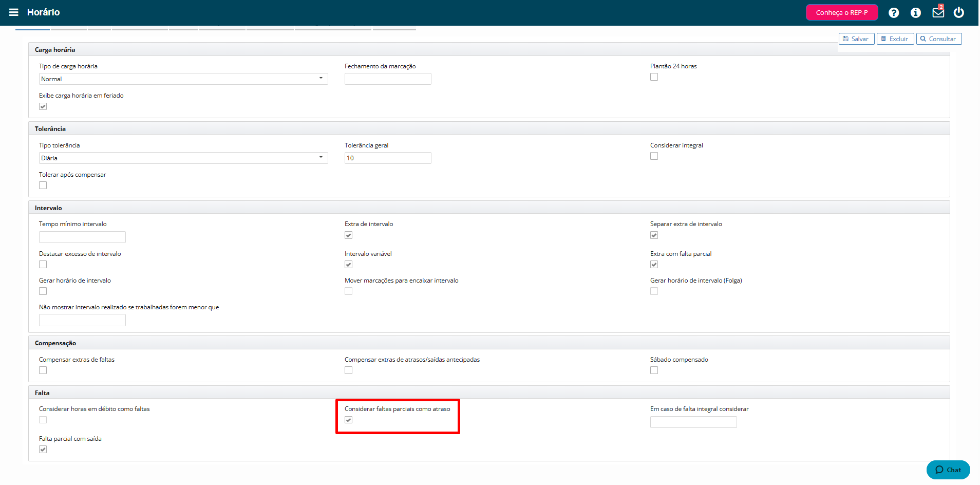The height and width of the screenshot is (485, 980).
Task: Toggle Destacar excesso de intervalo checkbox
Action: 43,265
